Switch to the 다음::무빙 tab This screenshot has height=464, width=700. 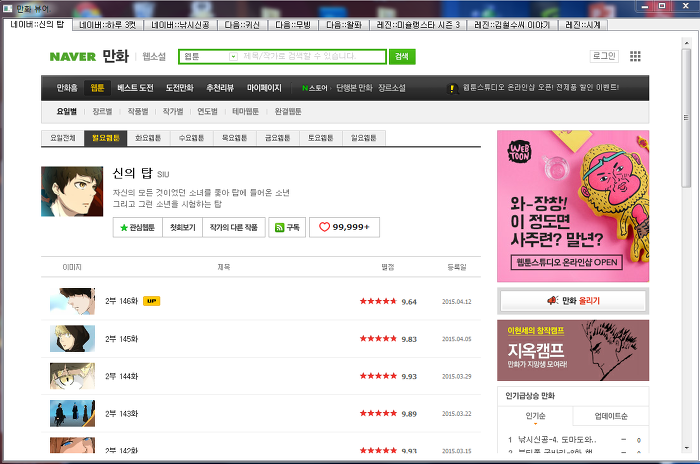pyautogui.click(x=293, y=25)
